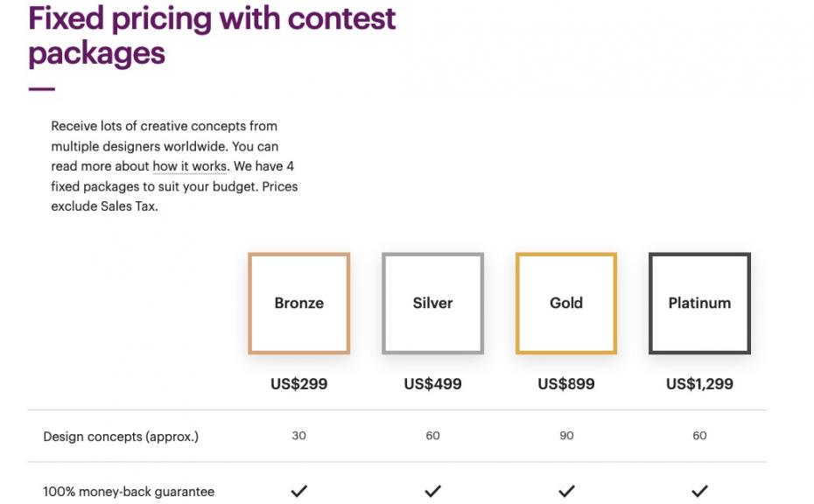Select the Platinum package box
This screenshot has width=814, height=504.
pyautogui.click(x=699, y=304)
